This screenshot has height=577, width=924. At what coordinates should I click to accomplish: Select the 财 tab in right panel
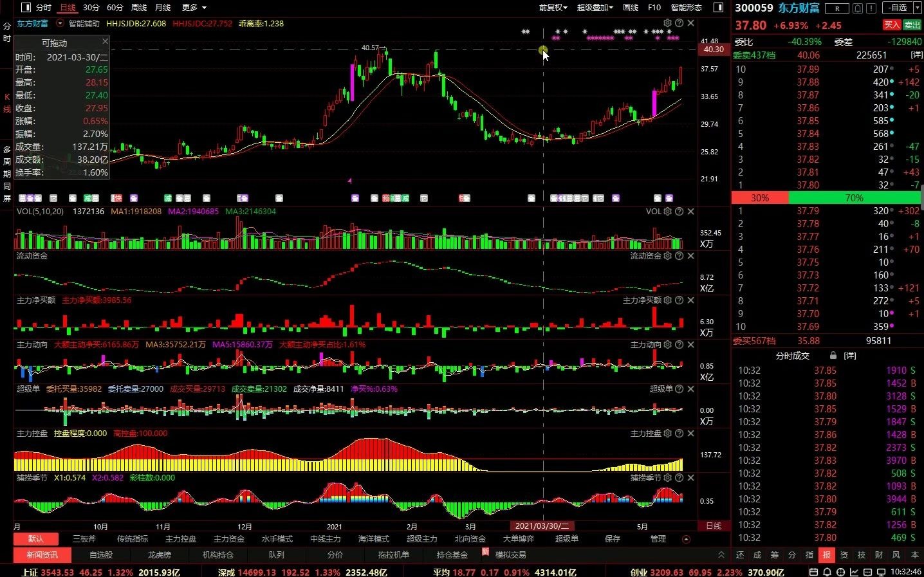click(879, 554)
